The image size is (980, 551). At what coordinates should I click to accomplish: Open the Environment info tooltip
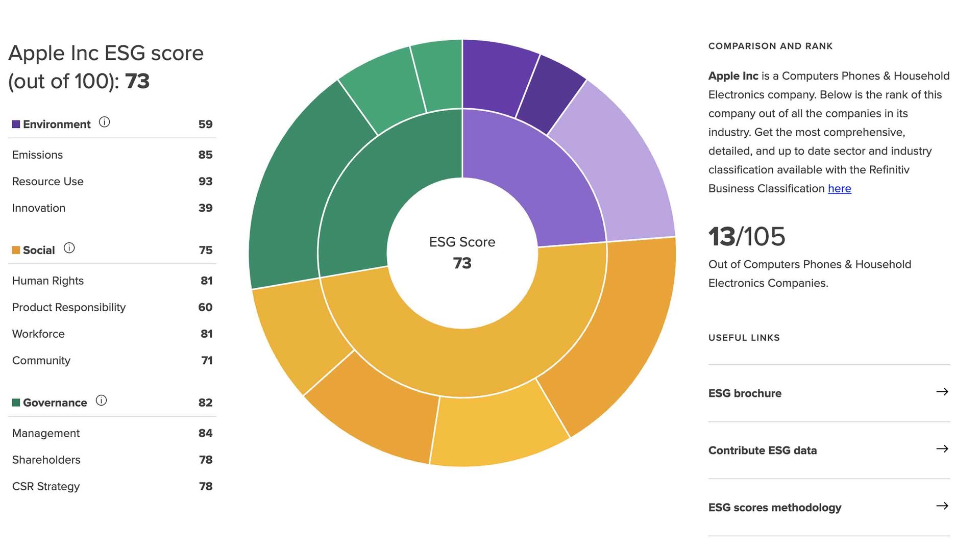[x=105, y=122]
